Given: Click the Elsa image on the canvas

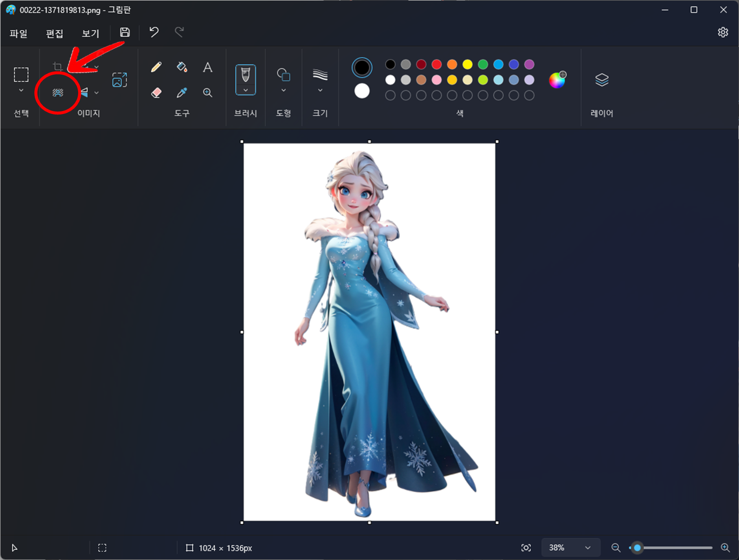Looking at the screenshot, I should [x=369, y=332].
